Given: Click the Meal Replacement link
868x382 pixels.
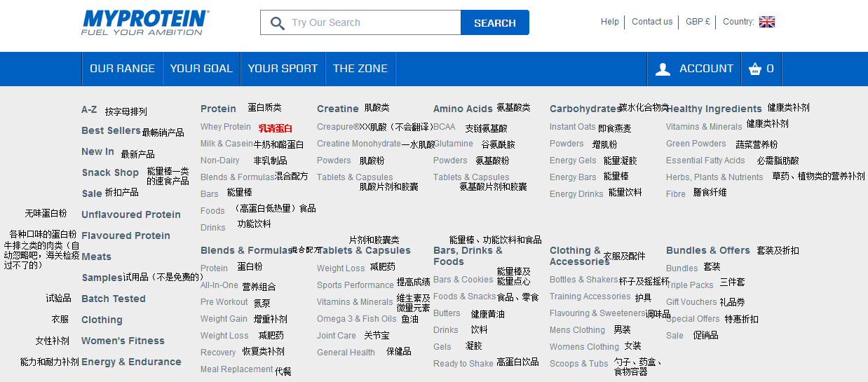Looking at the screenshot, I should click(x=237, y=369).
